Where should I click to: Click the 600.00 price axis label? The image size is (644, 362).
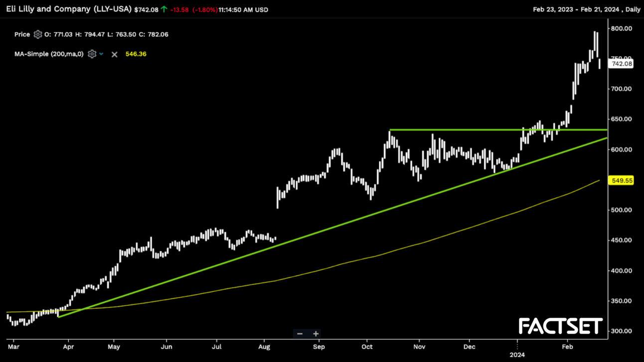point(621,149)
